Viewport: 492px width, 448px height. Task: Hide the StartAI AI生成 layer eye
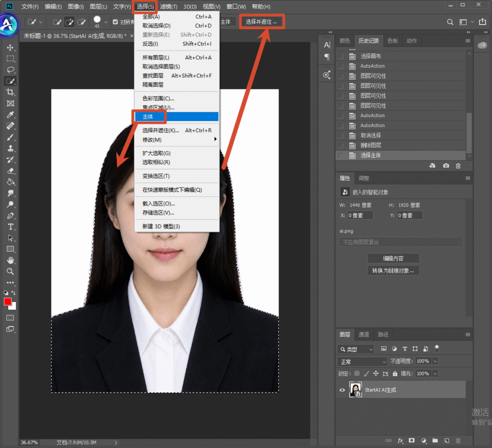coord(342,390)
